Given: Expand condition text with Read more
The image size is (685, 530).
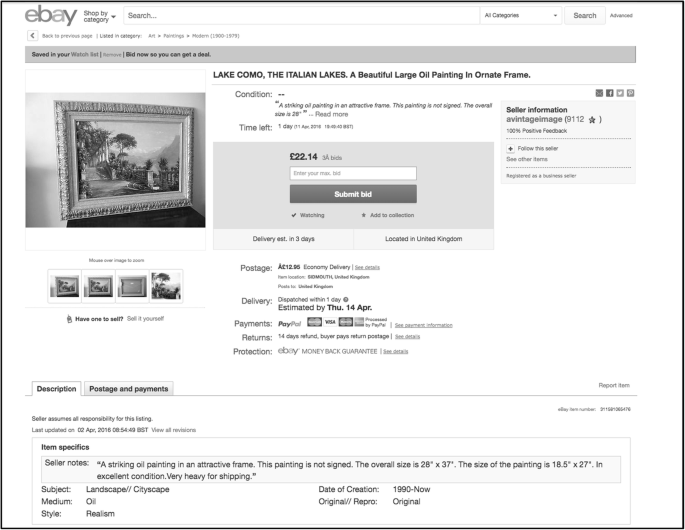Looking at the screenshot, I should tap(332, 115).
